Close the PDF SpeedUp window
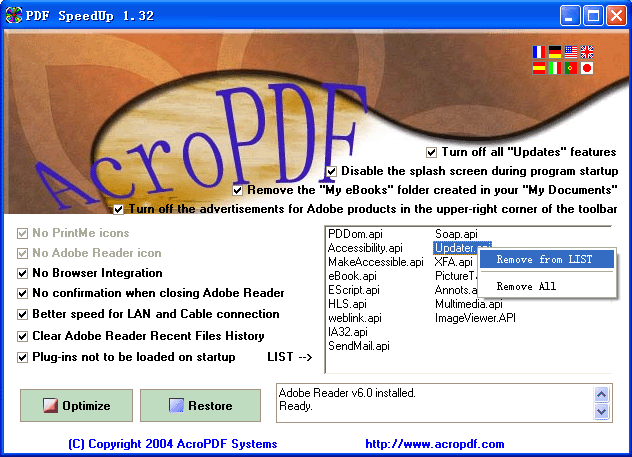 coord(616,16)
